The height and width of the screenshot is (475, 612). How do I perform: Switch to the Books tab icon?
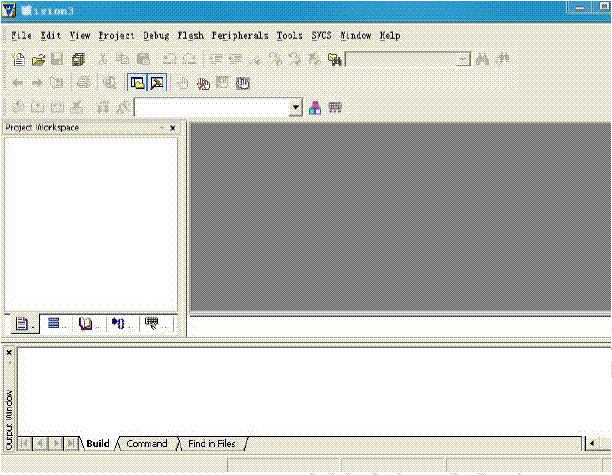87,324
